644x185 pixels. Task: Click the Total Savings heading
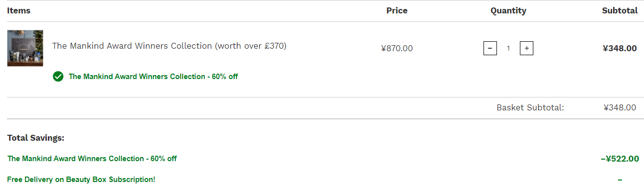pyautogui.click(x=36, y=138)
